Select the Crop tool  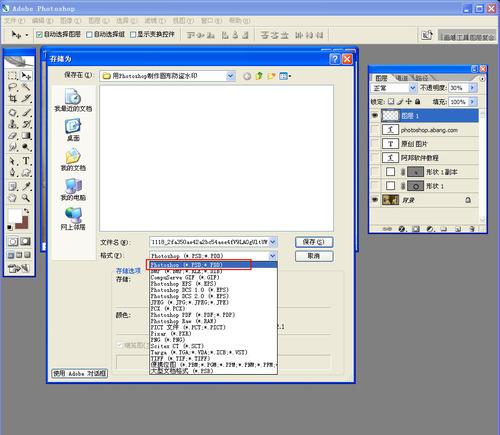tap(13, 99)
